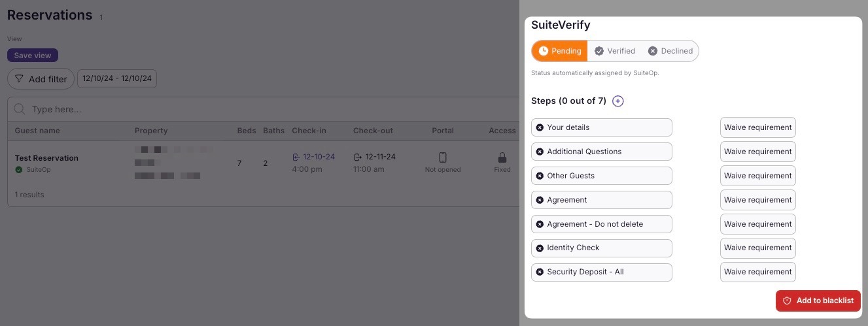Click the x icon on Identity Check
868x326 pixels.
pos(540,248)
